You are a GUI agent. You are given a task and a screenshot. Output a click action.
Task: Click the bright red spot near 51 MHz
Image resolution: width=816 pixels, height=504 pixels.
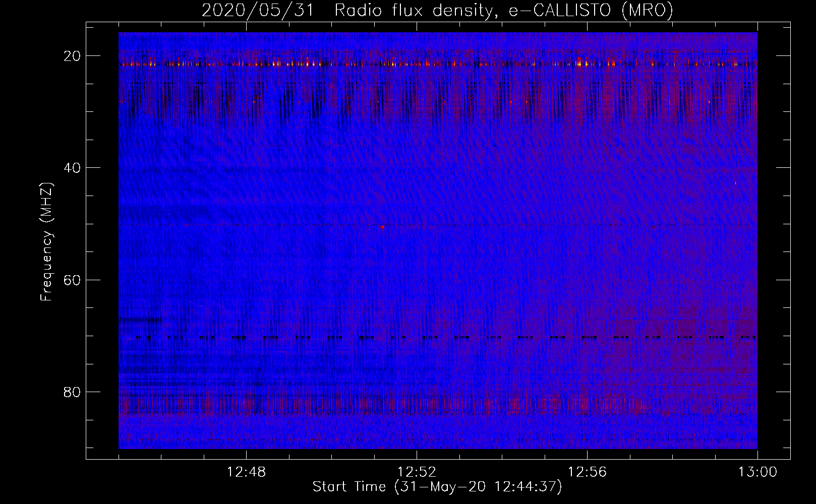[383, 227]
